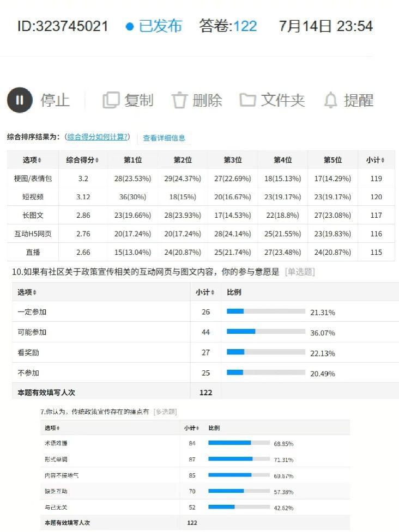Click the trash delete (删除) icon
The width and height of the screenshot is (399, 532).
coord(179,100)
